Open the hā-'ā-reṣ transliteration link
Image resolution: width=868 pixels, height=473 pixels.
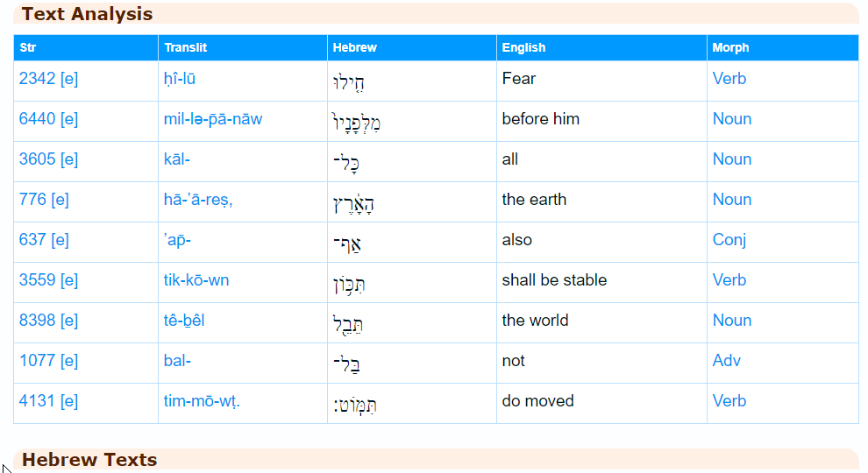[197, 200]
